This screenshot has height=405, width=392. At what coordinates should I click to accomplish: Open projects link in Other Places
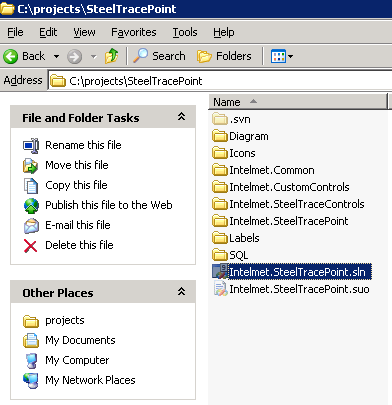[x=65, y=320]
